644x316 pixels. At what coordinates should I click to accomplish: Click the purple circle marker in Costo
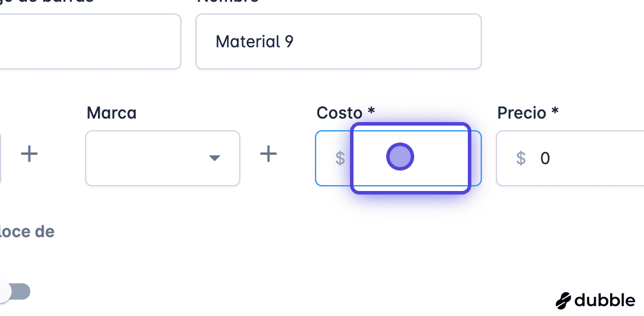pyautogui.click(x=400, y=157)
